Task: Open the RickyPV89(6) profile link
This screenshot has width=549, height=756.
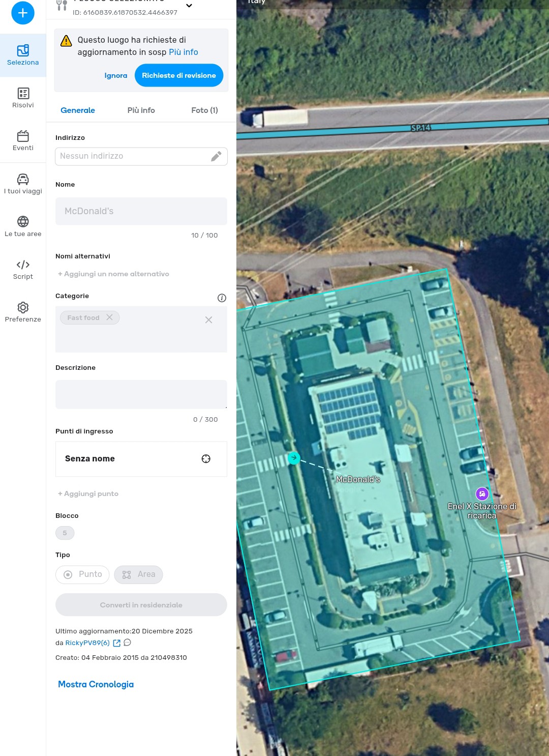Action: tap(87, 643)
